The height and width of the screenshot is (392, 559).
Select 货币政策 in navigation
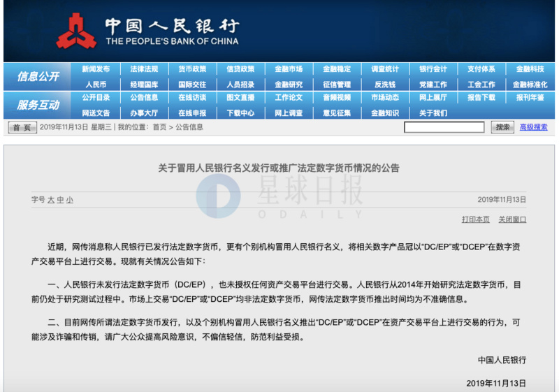point(192,68)
